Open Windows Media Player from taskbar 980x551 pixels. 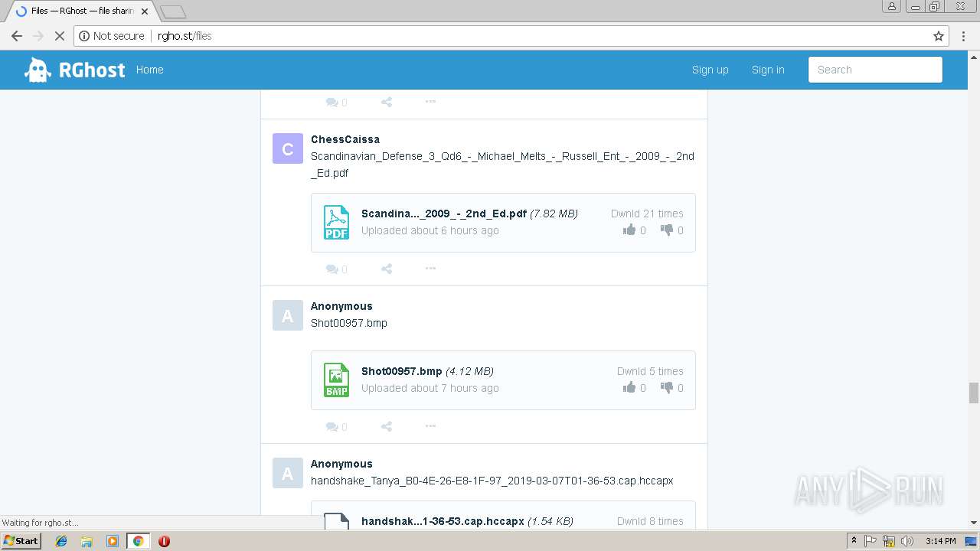point(112,541)
